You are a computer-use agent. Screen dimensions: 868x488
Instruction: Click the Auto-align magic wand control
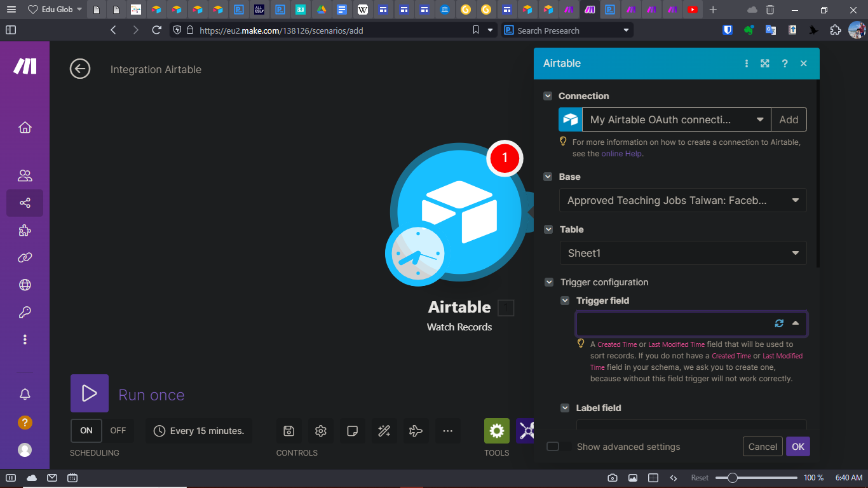pos(384,431)
